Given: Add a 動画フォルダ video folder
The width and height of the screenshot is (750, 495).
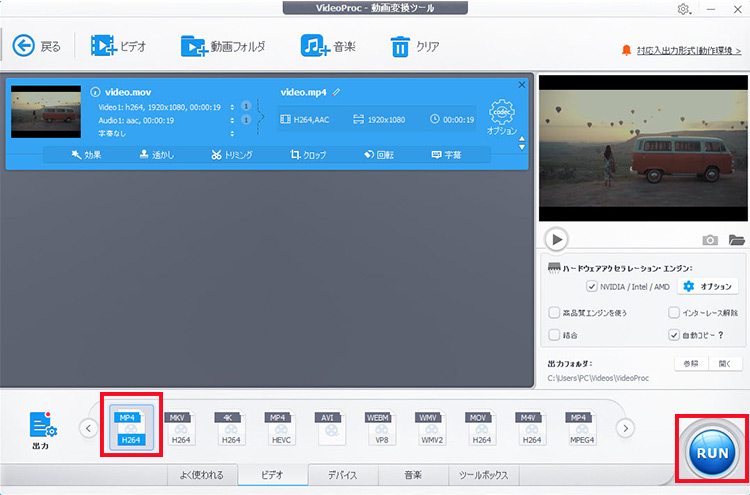Looking at the screenshot, I should [x=222, y=46].
